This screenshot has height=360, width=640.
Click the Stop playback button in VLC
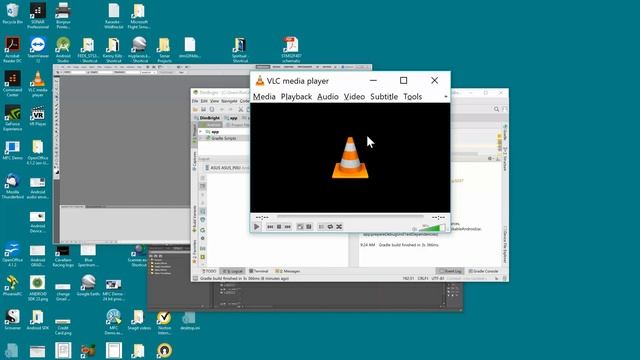pos(279,227)
